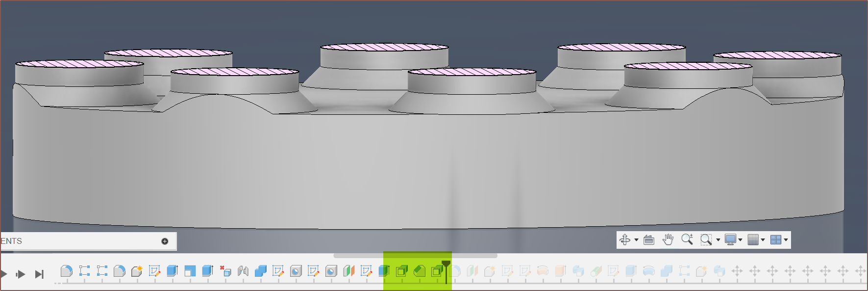868x291 pixels.
Task: Click the Look At icon
Action: click(x=648, y=240)
